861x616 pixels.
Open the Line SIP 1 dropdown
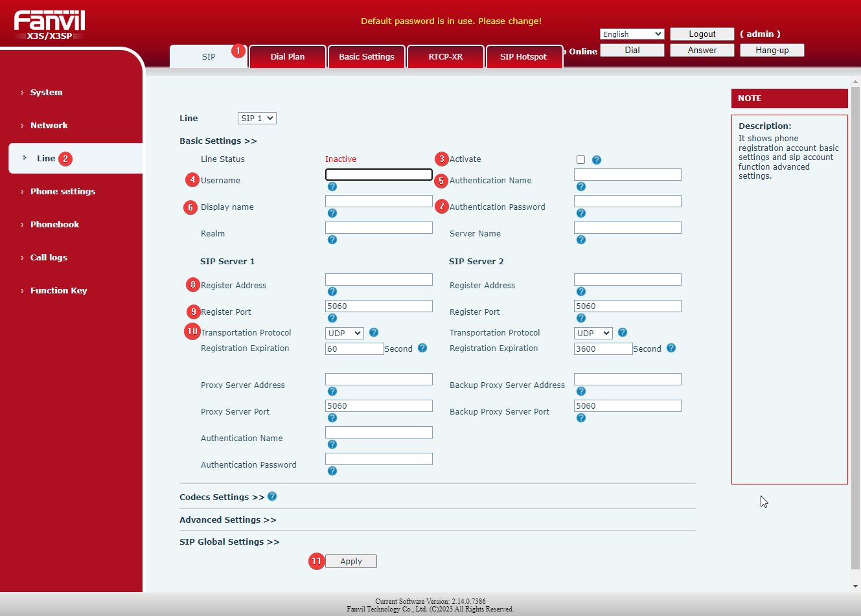tap(257, 118)
